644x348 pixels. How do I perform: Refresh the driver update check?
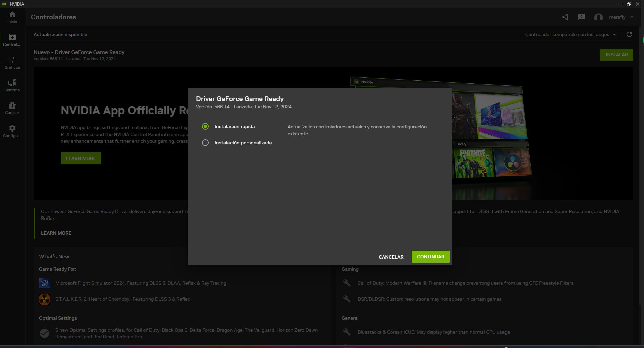(x=629, y=34)
